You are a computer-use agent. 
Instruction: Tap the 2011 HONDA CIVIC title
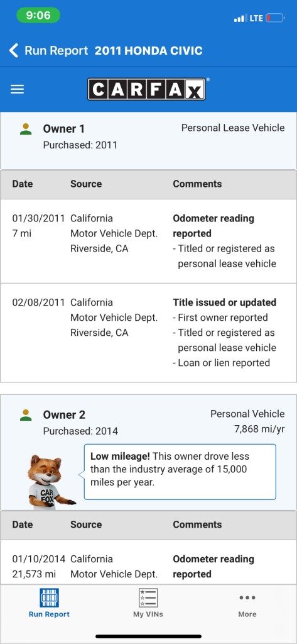coord(148,50)
